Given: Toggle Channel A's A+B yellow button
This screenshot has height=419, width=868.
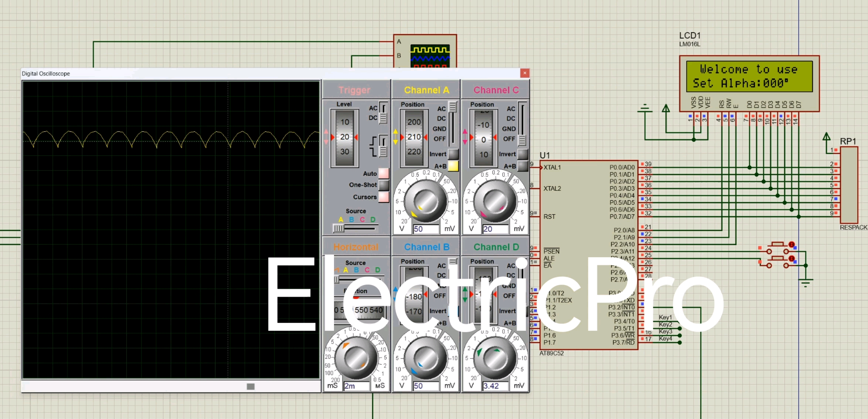Looking at the screenshot, I should (x=453, y=166).
